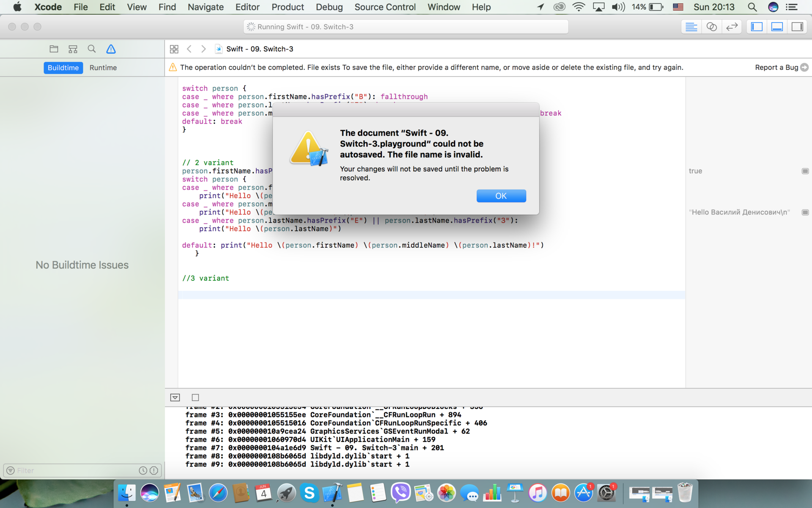This screenshot has width=812, height=508.
Task: Open Photos from the Dock
Action: coord(446,493)
